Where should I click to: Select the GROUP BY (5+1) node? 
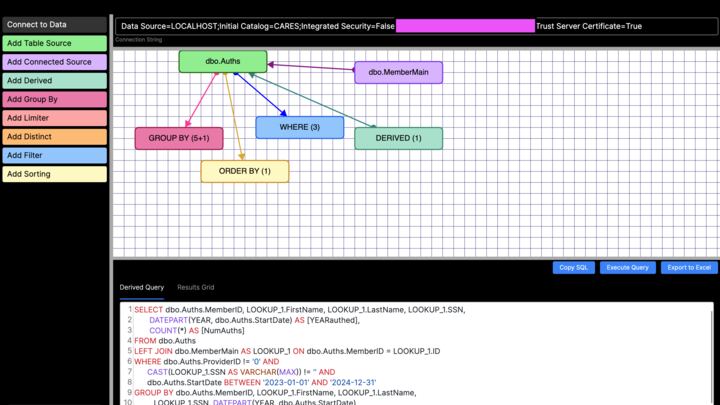point(179,138)
